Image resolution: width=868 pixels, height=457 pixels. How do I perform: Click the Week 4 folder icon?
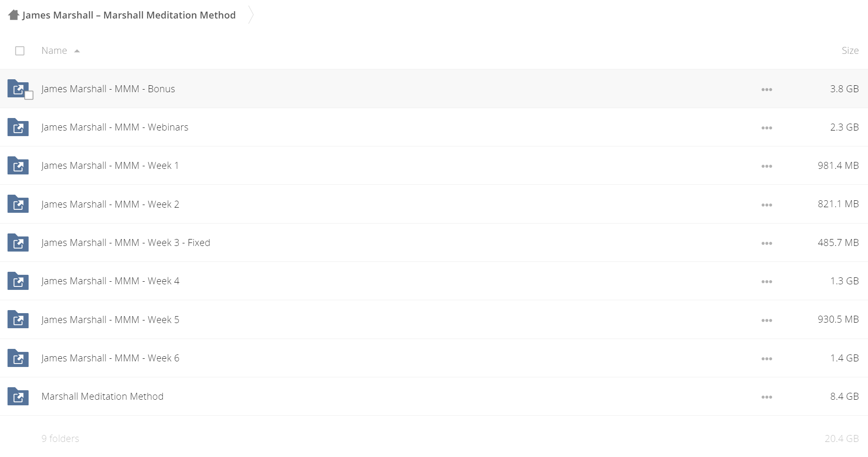tap(18, 281)
